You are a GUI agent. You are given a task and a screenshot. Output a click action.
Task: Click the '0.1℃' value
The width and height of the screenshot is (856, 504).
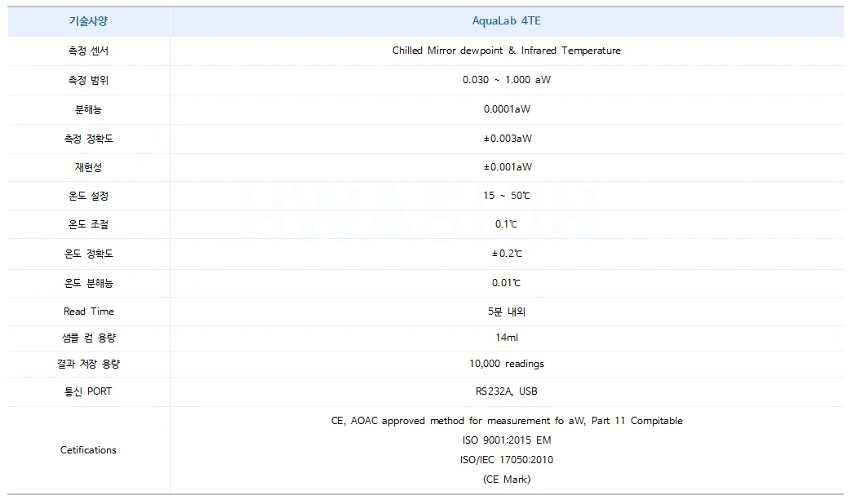coord(506,224)
